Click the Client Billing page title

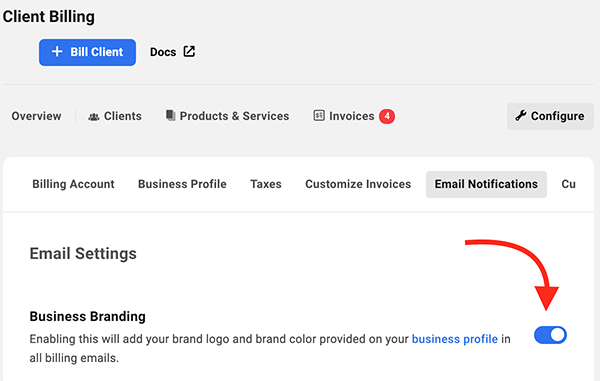49,16
